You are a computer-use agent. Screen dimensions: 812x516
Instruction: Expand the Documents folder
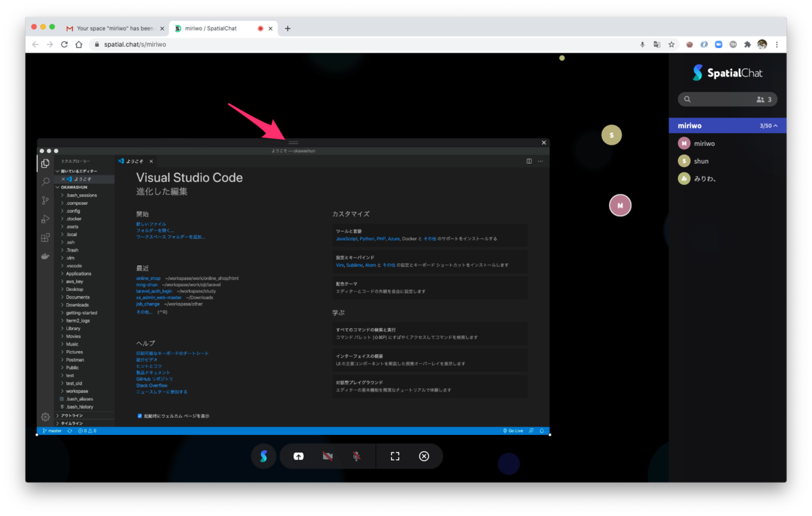(x=84, y=297)
